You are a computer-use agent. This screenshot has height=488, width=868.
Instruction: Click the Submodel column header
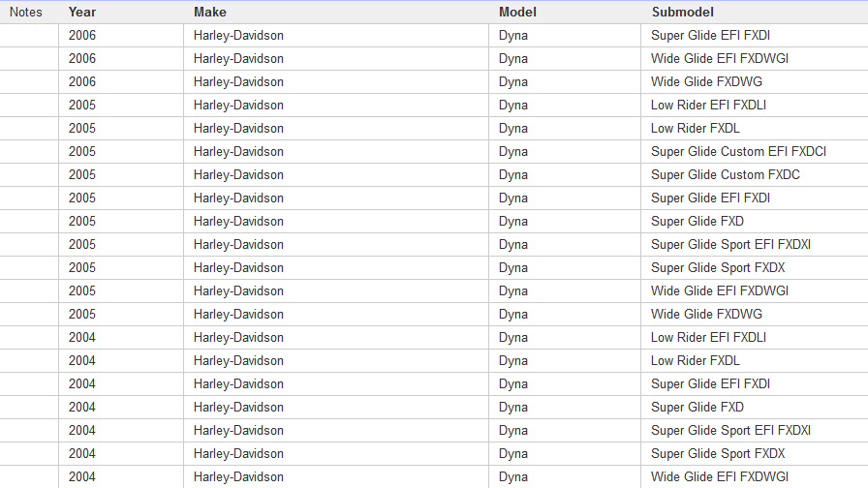click(x=682, y=13)
